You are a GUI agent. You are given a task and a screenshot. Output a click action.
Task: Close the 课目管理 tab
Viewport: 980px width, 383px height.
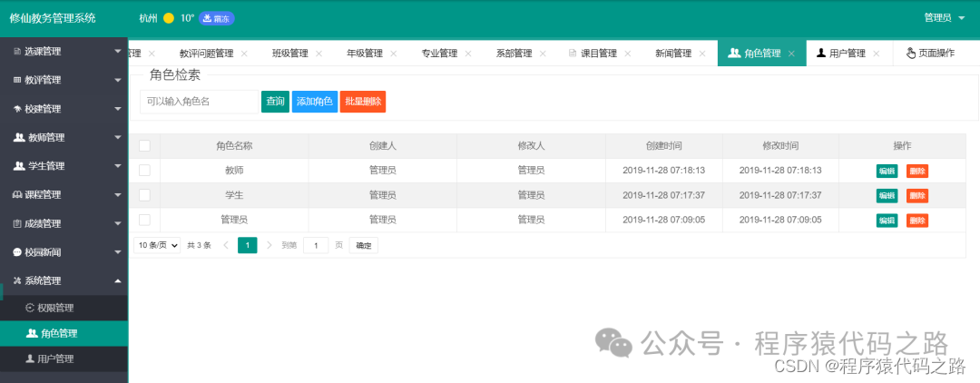pyautogui.click(x=628, y=54)
